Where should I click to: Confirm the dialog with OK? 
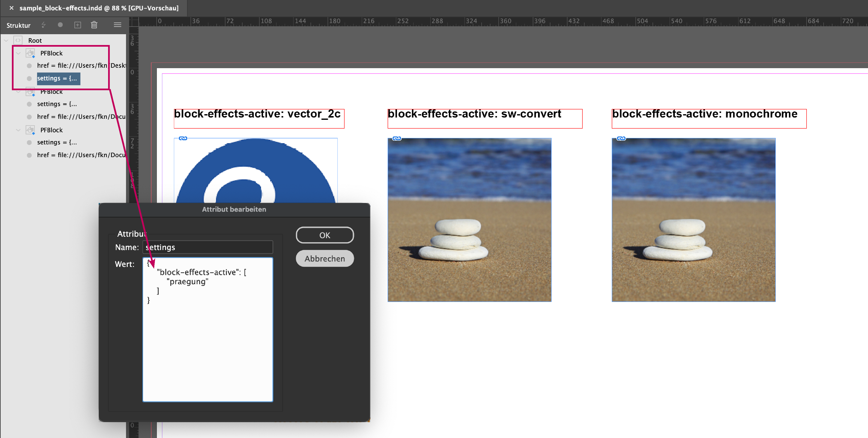pos(325,235)
